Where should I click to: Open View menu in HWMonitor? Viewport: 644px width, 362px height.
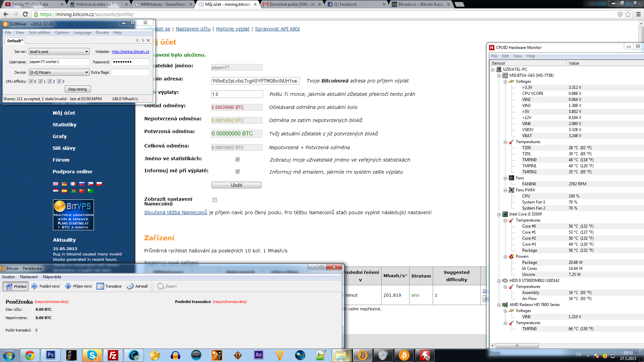coord(518,56)
